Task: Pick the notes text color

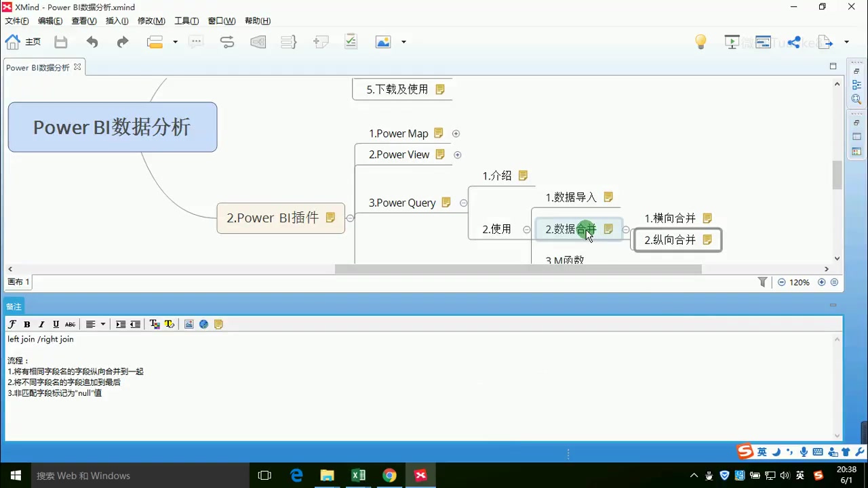Action: point(154,324)
